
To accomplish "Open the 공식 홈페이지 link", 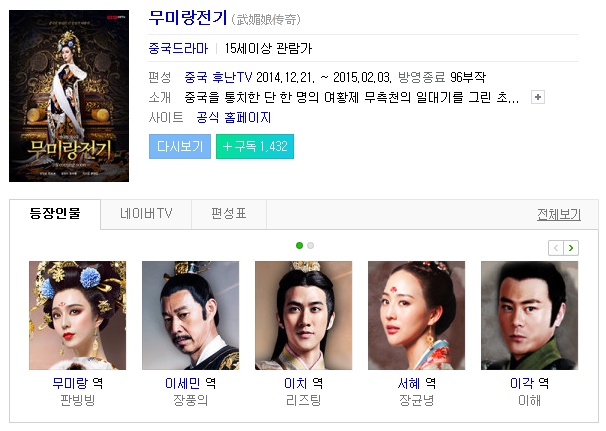I will [x=234, y=118].
